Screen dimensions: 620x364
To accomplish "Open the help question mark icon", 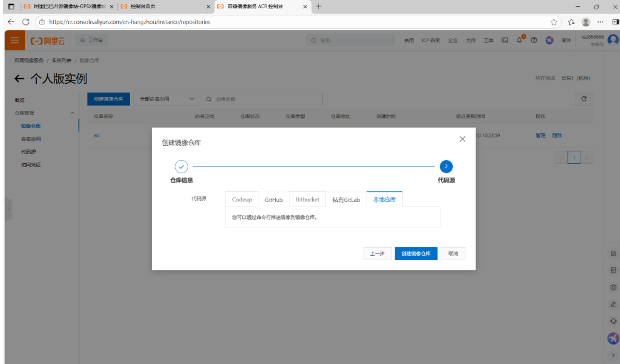I will pyautogui.click(x=534, y=40).
